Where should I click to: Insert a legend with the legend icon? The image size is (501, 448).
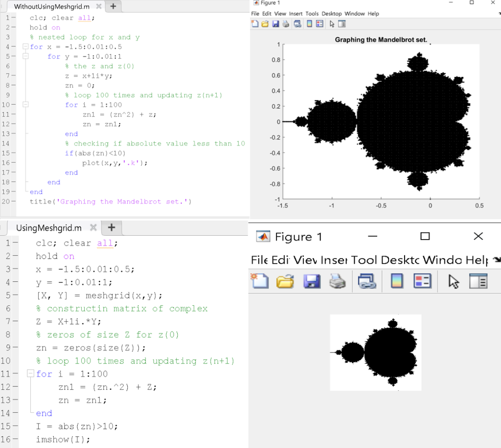coord(319,23)
